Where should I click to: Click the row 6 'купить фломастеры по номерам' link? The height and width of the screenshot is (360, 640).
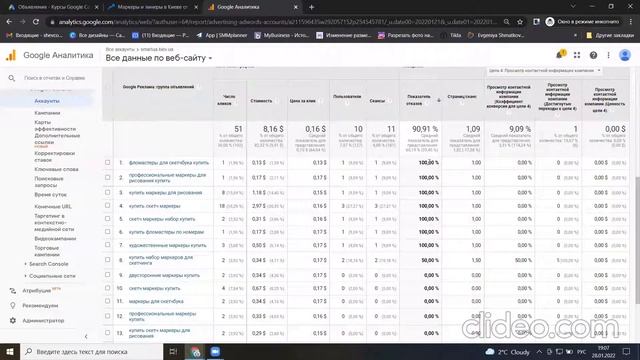(166, 232)
